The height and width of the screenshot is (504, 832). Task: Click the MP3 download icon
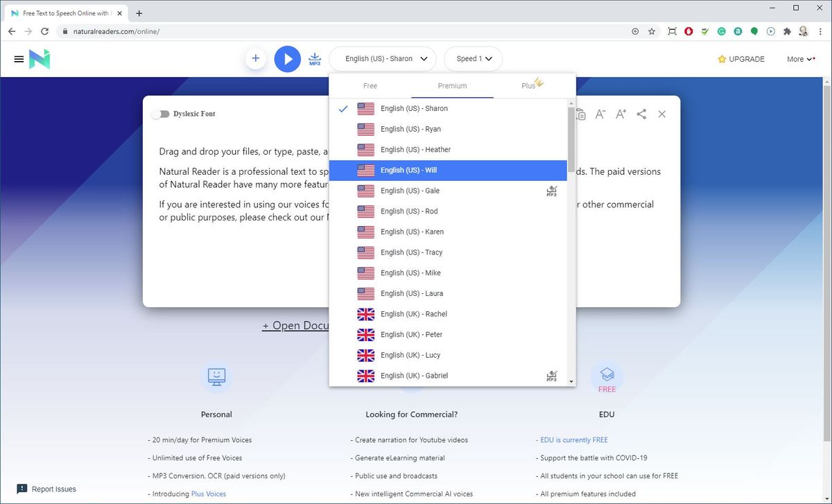(x=315, y=59)
